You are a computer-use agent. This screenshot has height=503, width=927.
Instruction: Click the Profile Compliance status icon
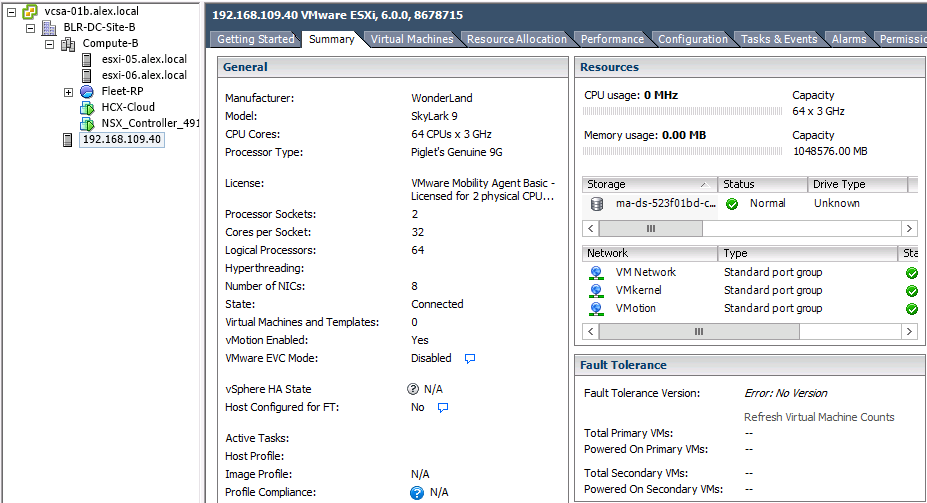pos(417,492)
